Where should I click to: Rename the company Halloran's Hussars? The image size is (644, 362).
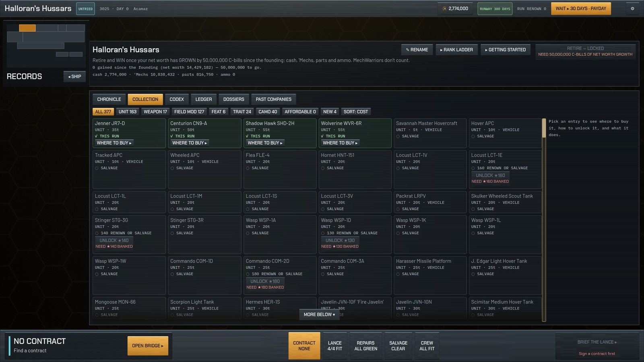[417, 50]
